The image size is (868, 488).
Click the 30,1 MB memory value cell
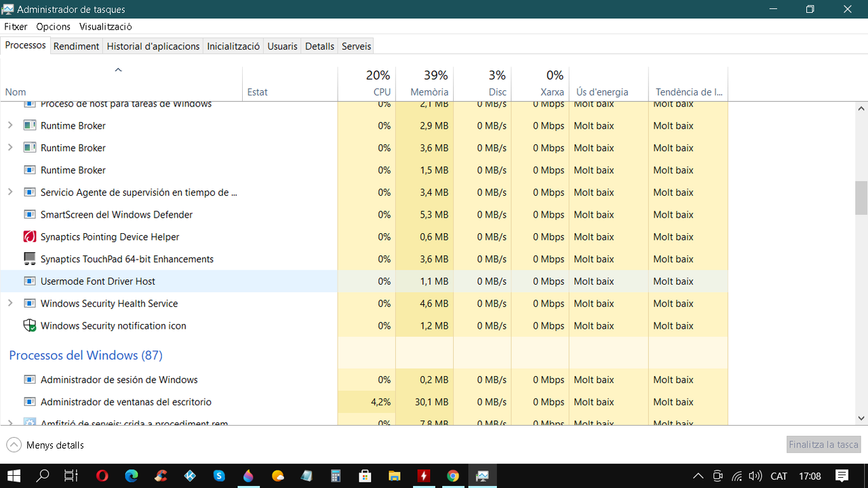425,402
